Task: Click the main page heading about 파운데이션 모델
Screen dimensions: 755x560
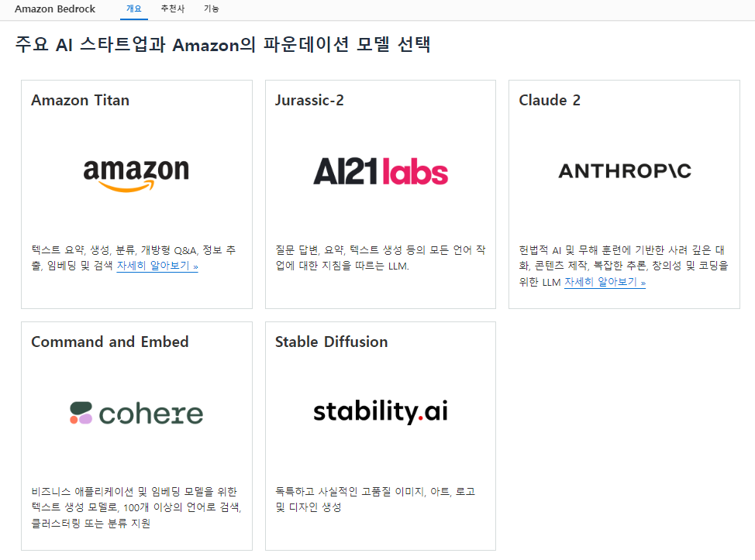Action: 222,45
